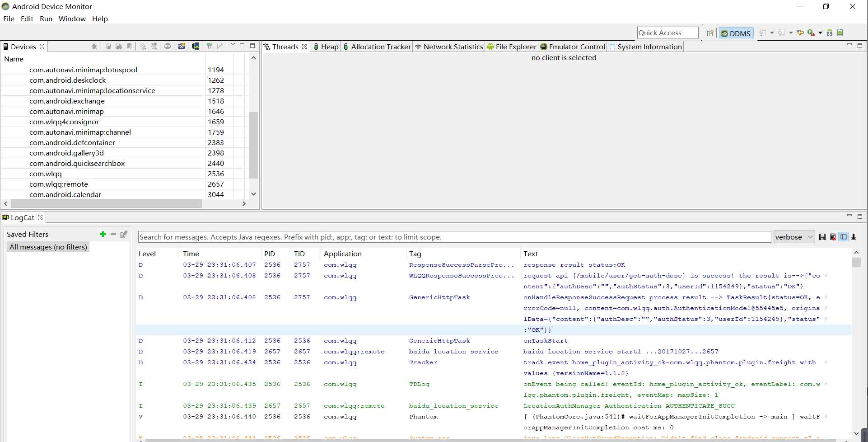Click Screen Capture camera icon
The image size is (868, 442).
[x=182, y=46]
